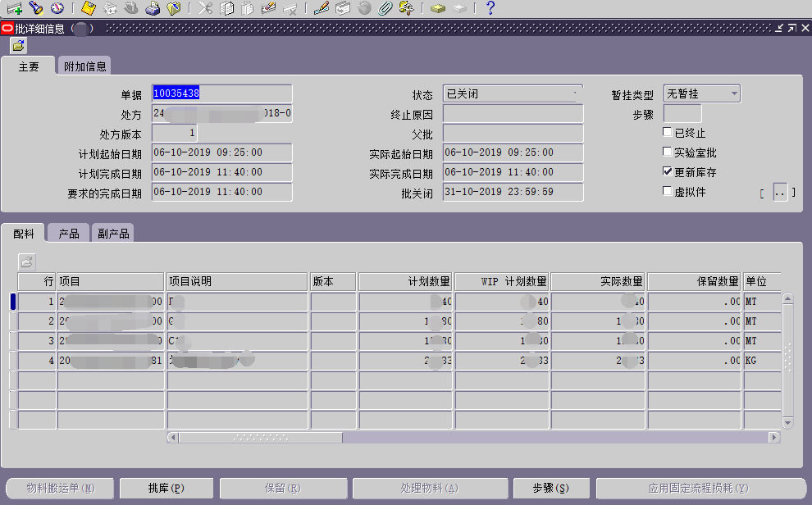Image resolution: width=812 pixels, height=505 pixels.
Task: Click the descriptive flexfield bracket button
Action: click(x=780, y=193)
